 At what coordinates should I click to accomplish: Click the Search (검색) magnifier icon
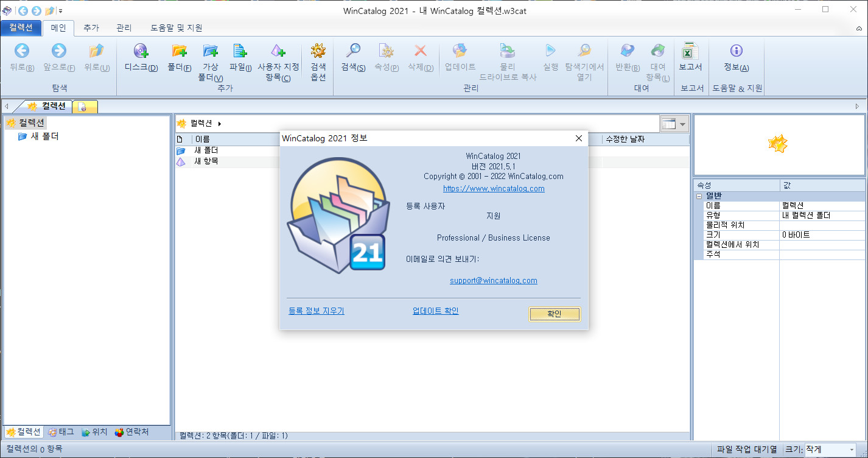click(353, 51)
